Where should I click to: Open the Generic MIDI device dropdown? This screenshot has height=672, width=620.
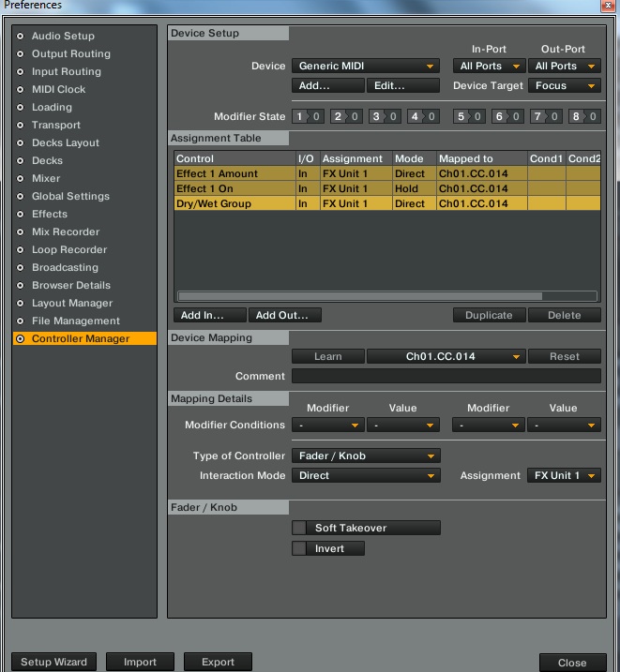[366, 66]
